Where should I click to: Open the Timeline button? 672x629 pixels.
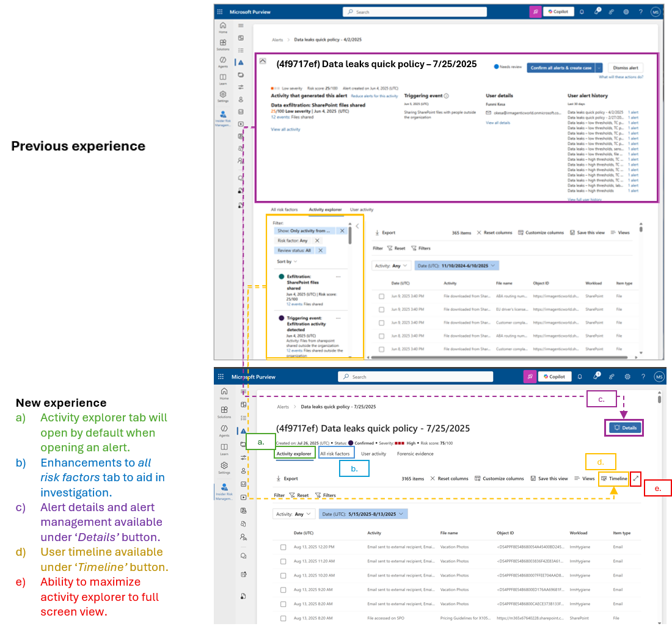tap(615, 479)
